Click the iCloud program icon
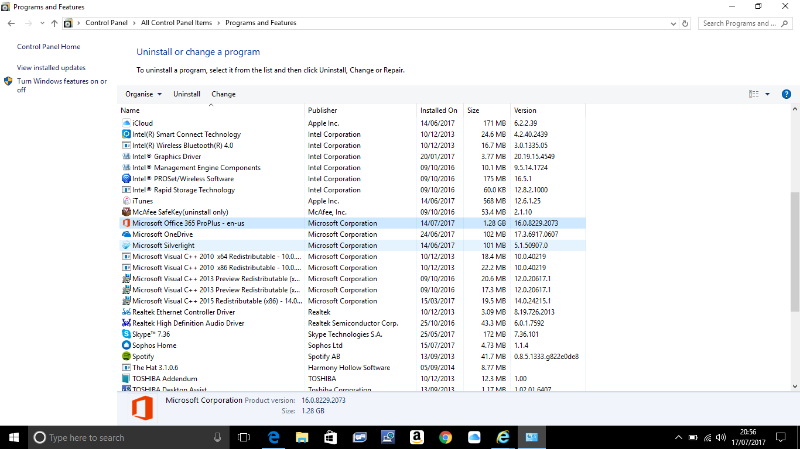 [x=126, y=123]
